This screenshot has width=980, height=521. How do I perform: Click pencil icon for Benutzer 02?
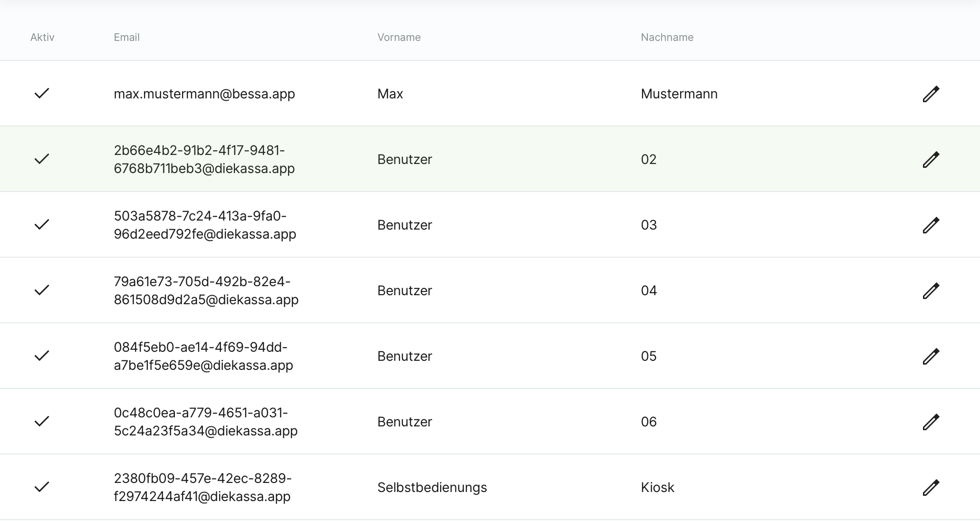931,159
